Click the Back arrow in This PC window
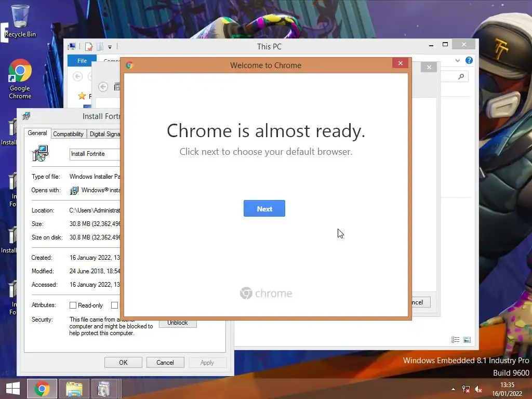The image size is (532, 399). (x=78, y=76)
